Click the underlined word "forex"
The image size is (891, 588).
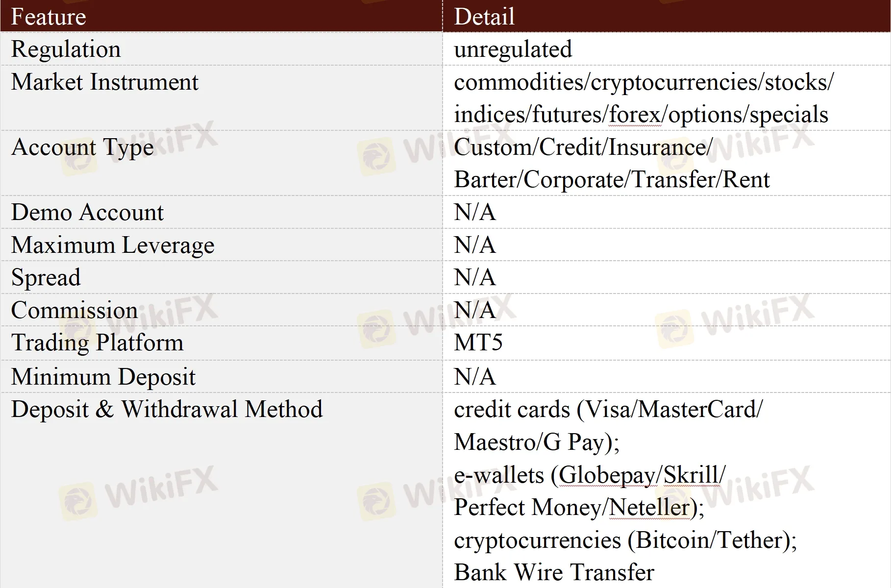click(635, 115)
